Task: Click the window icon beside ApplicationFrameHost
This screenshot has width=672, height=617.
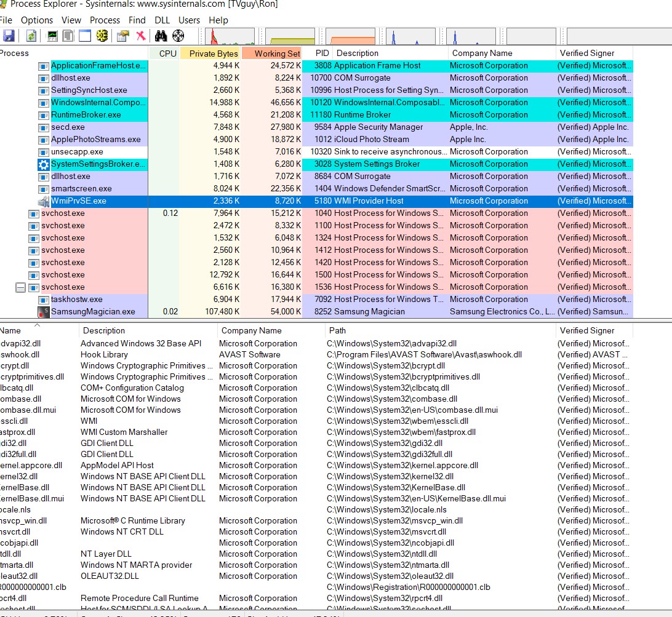Action: click(x=44, y=66)
